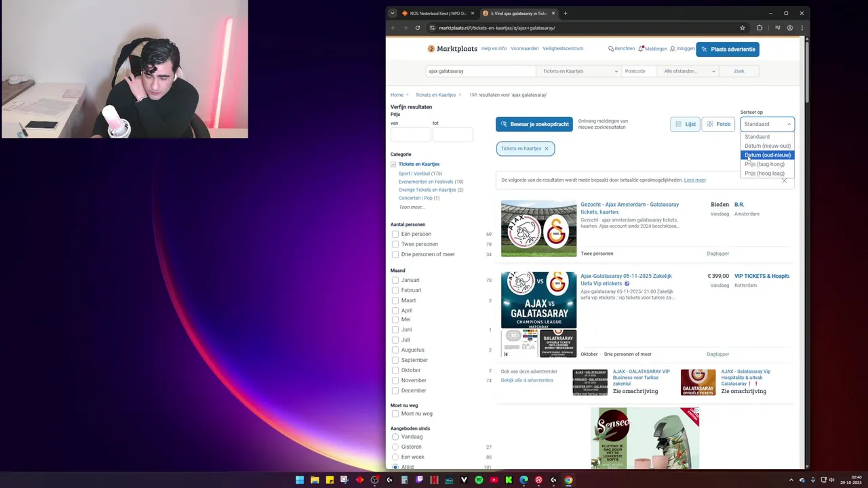The height and width of the screenshot is (488, 868).
Task: Check the November month filter
Action: coord(395,380)
